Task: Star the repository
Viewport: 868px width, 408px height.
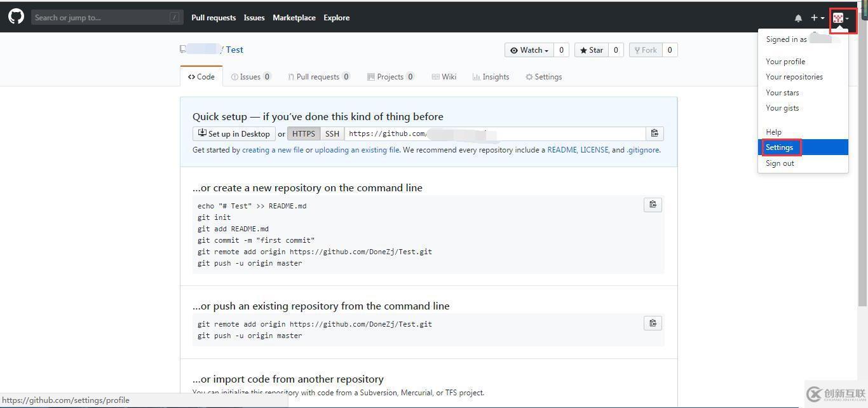Action: 591,50
